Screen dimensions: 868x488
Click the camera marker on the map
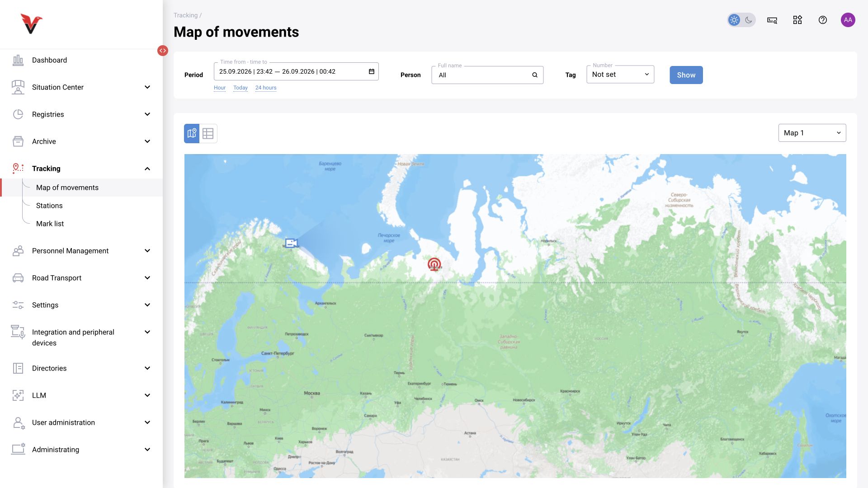292,243
